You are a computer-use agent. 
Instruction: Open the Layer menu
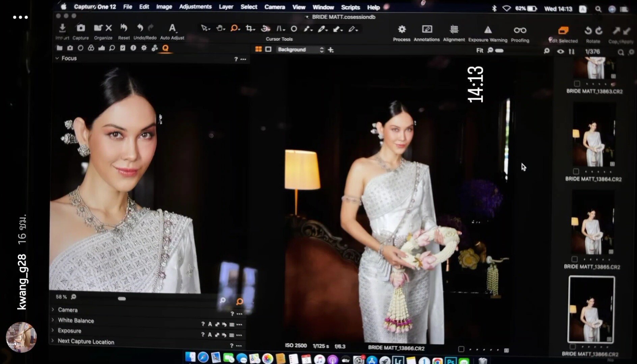(226, 7)
